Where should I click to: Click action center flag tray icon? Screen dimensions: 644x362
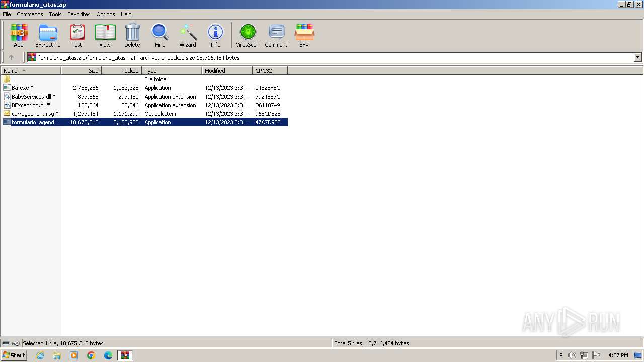596,355
